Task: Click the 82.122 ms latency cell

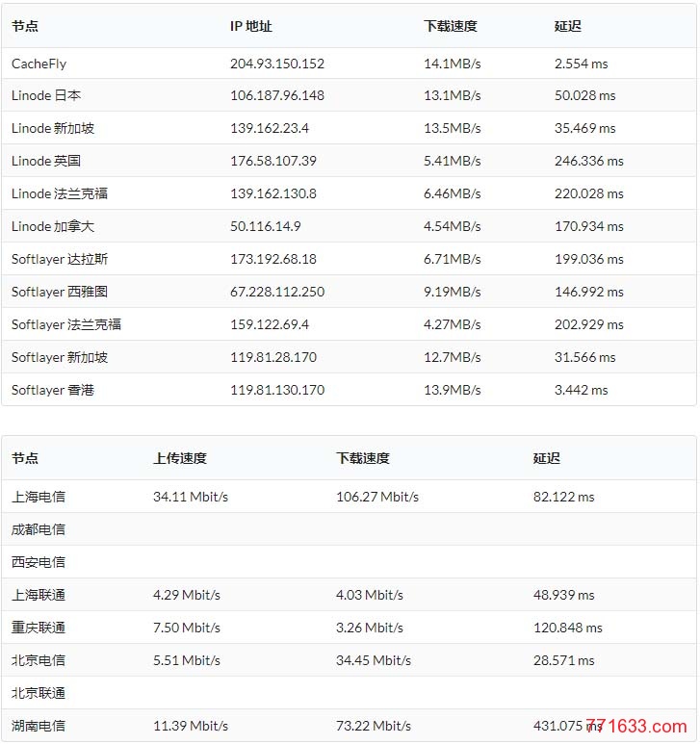Action: 563,497
